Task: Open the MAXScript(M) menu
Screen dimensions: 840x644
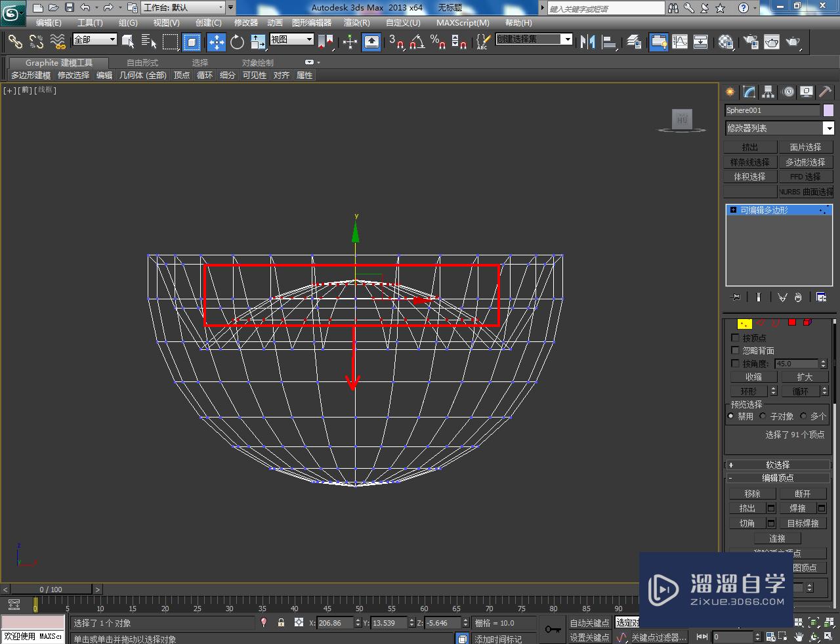Action: pos(463,22)
